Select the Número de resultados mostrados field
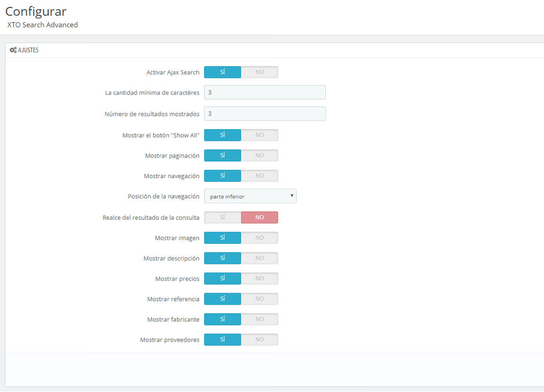Viewport: 544px width, 392px height. [x=264, y=113]
